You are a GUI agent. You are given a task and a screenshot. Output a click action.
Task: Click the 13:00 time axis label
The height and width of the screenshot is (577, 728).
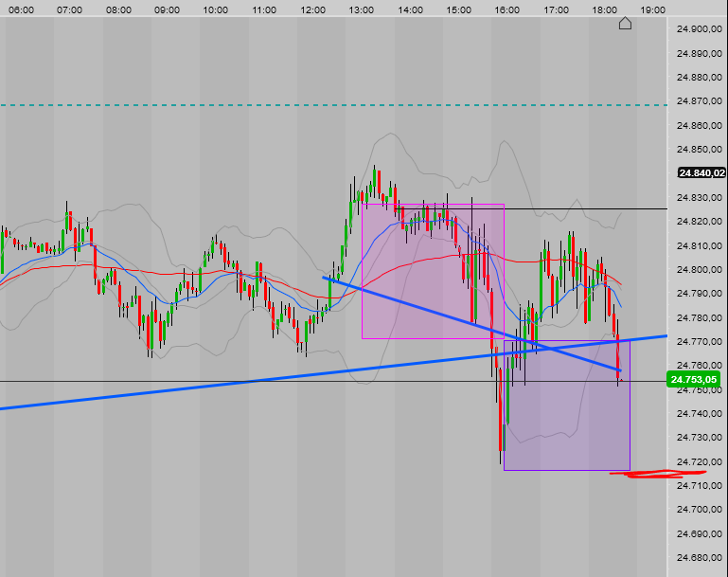click(362, 9)
